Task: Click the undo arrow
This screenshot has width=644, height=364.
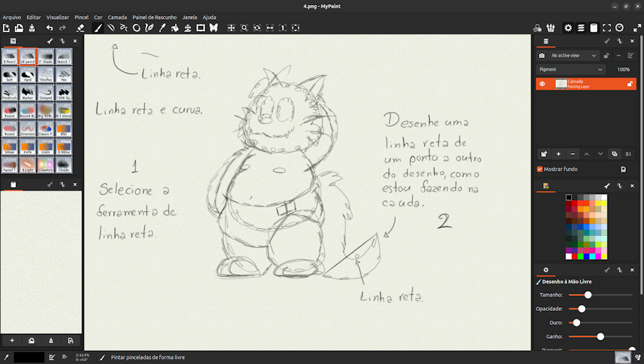Action: (x=50, y=28)
